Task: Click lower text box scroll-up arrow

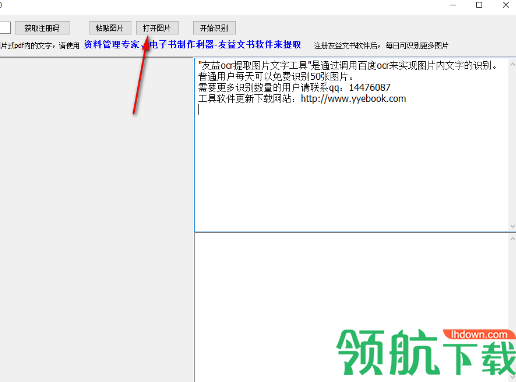Action: click(512, 239)
